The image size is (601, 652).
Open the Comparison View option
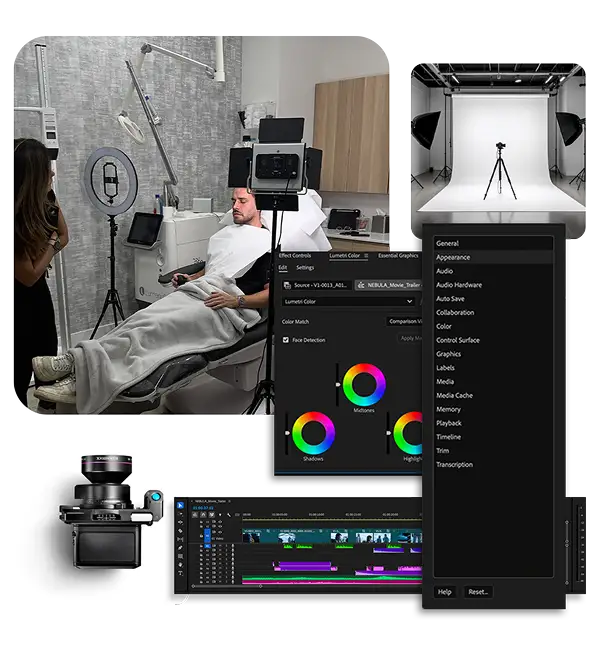point(405,321)
